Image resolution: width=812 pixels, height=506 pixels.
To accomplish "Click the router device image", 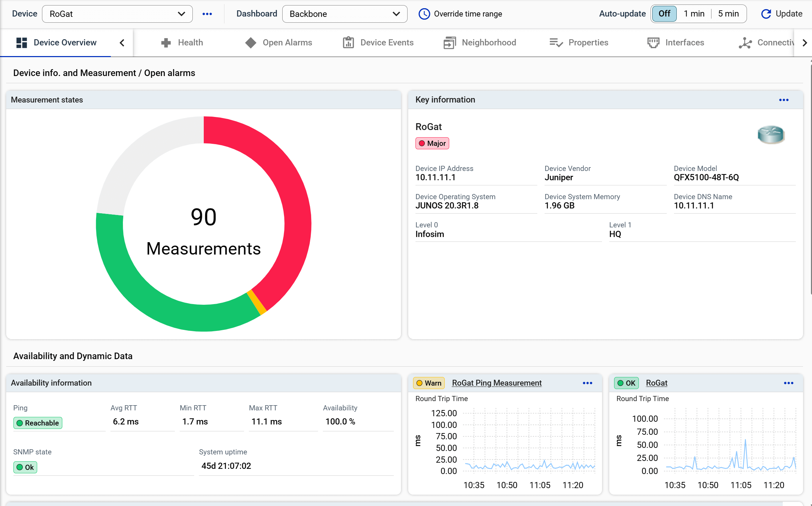I will tap(771, 134).
